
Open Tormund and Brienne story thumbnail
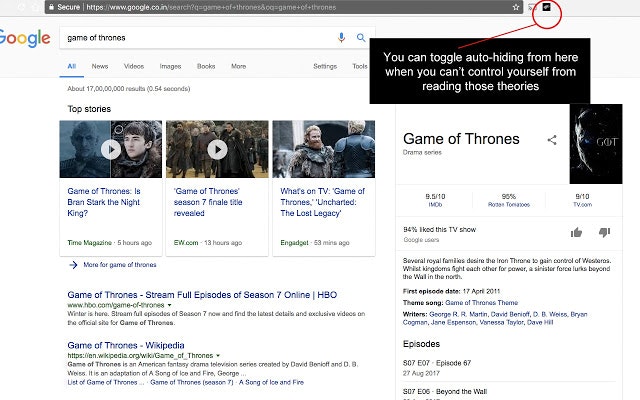[324, 149]
